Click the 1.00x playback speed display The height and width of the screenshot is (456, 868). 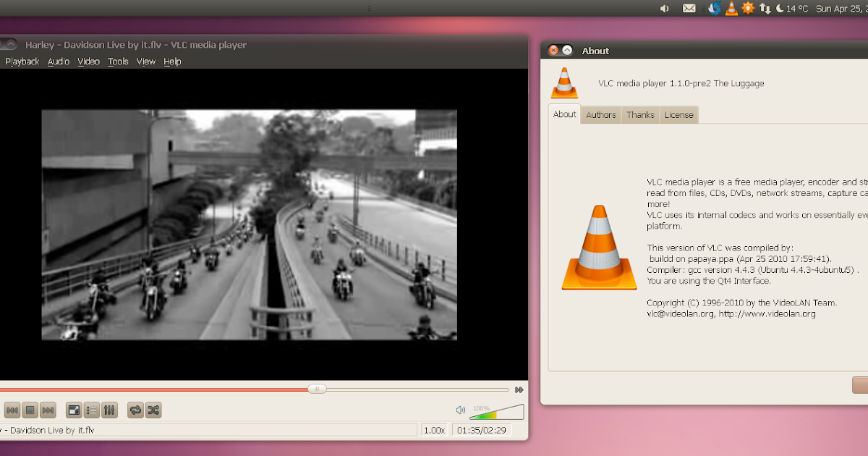434,429
